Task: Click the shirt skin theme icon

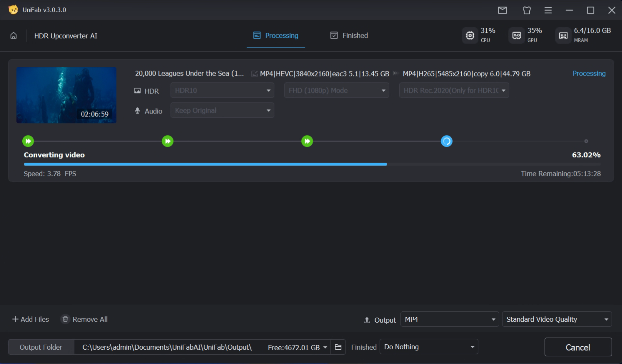Action: [x=527, y=10]
